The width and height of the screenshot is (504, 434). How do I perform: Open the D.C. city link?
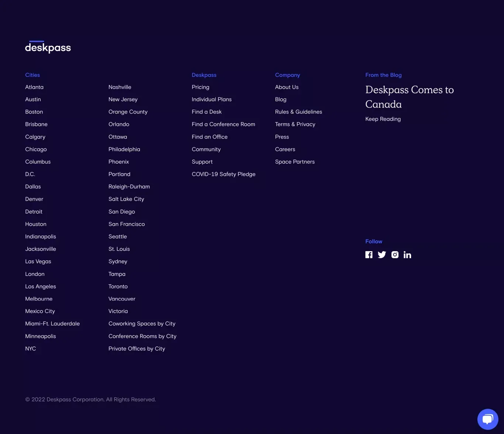[x=30, y=174]
